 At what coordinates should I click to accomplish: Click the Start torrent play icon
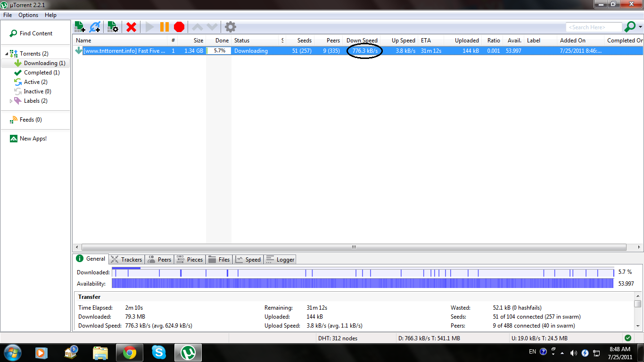(x=150, y=27)
